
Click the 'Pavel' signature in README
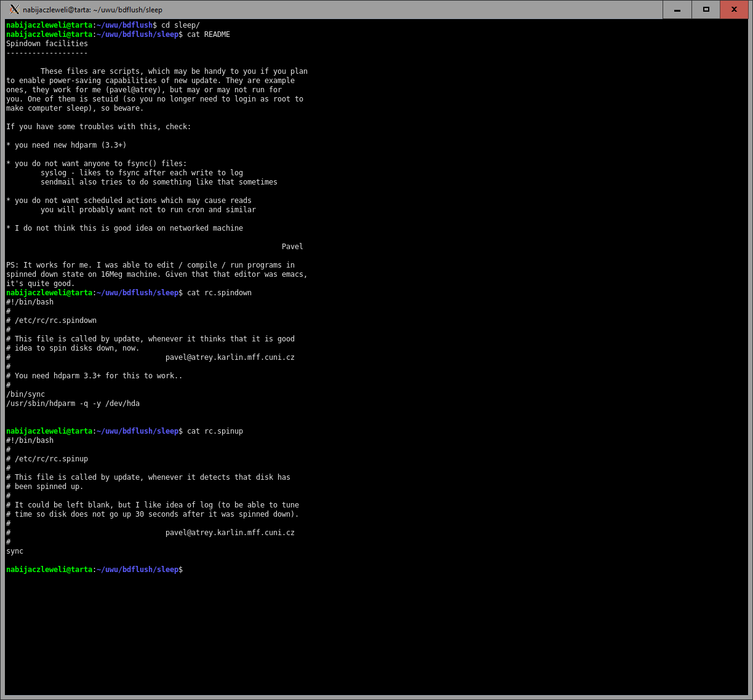click(292, 247)
